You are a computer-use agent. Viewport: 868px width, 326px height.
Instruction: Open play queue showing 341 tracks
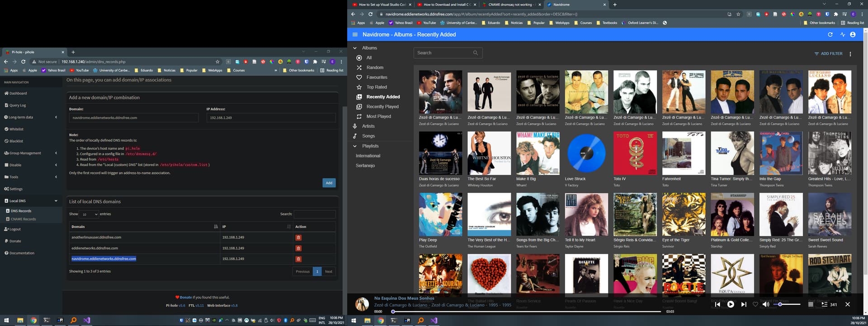pos(829,304)
